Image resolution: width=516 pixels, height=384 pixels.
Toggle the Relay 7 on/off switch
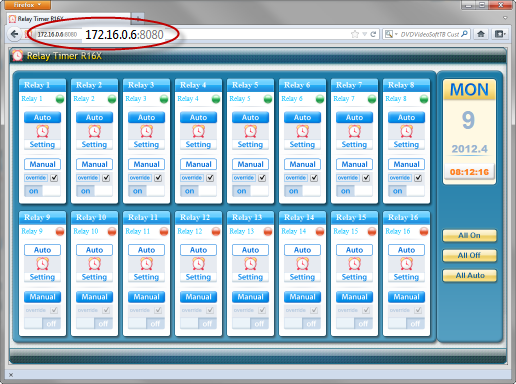click(x=354, y=191)
